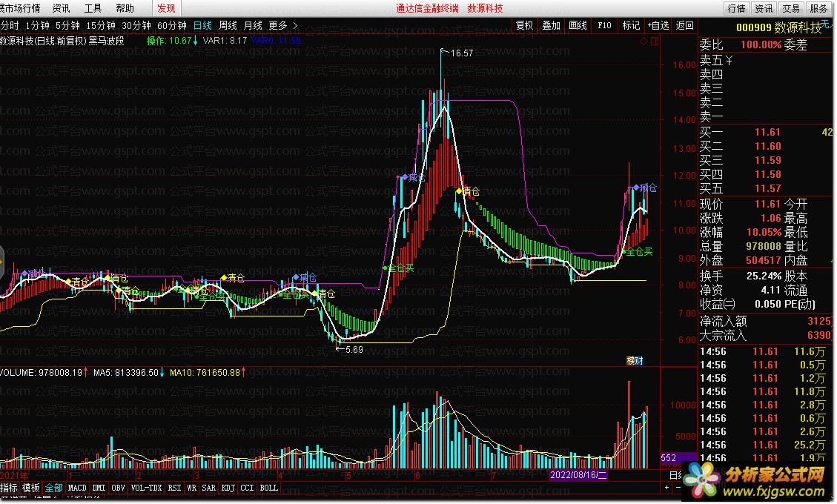837x504 pixels.
Task: Click the 模财 badge on the chart
Action: click(635, 361)
